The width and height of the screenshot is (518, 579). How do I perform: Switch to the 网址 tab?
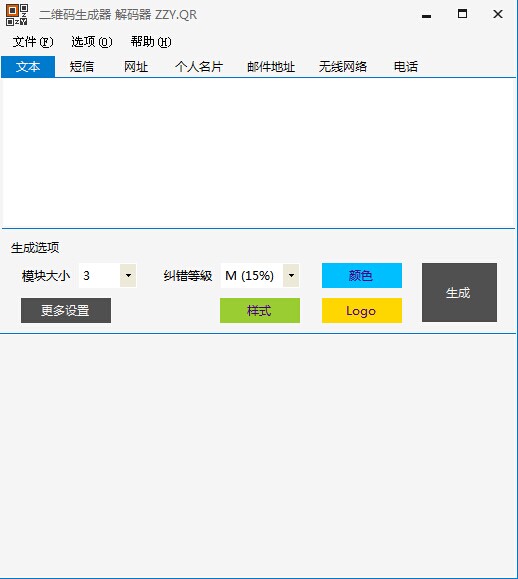(136, 67)
